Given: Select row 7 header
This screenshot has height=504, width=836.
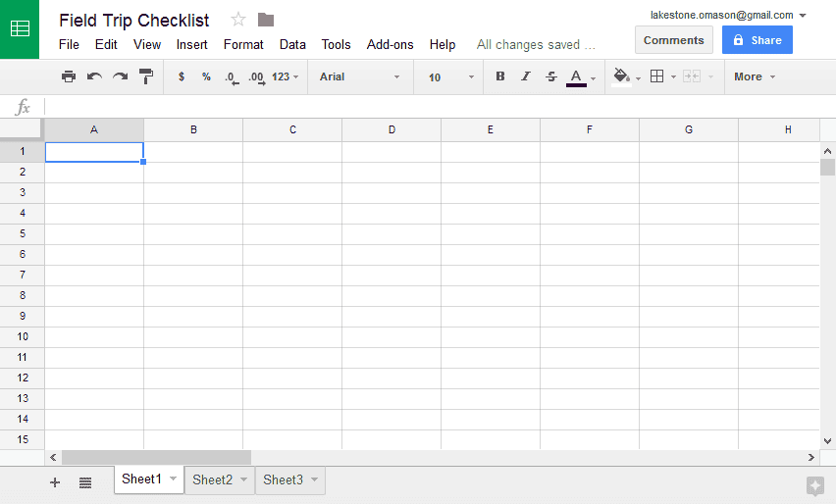Looking at the screenshot, I should [x=23, y=275].
